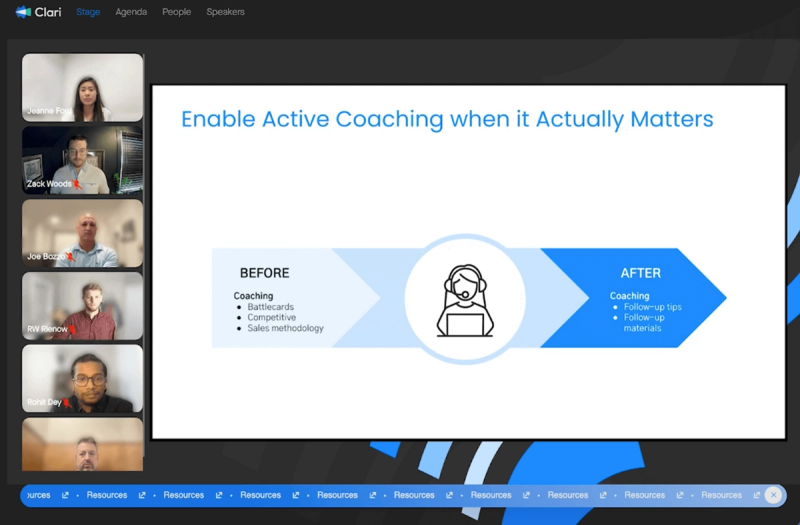Viewport: 800px width, 525px height.
Task: Open the Speakers tab
Action: click(x=225, y=12)
